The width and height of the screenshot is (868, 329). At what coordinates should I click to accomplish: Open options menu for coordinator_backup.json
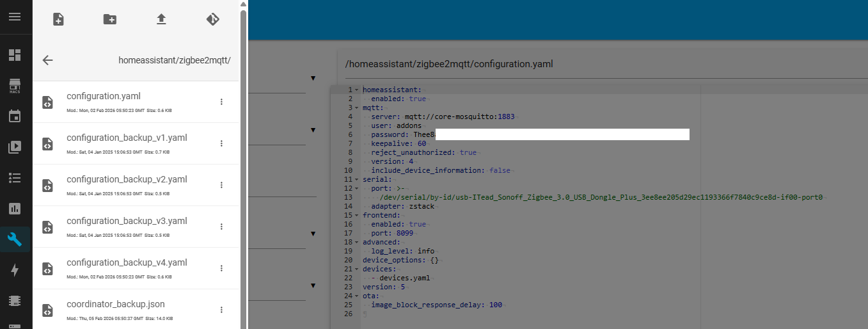click(221, 310)
